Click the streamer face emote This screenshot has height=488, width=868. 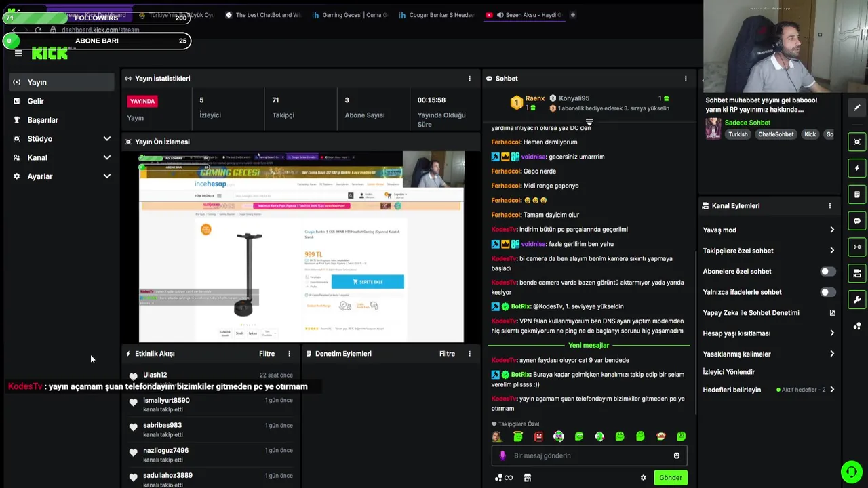coord(498,436)
